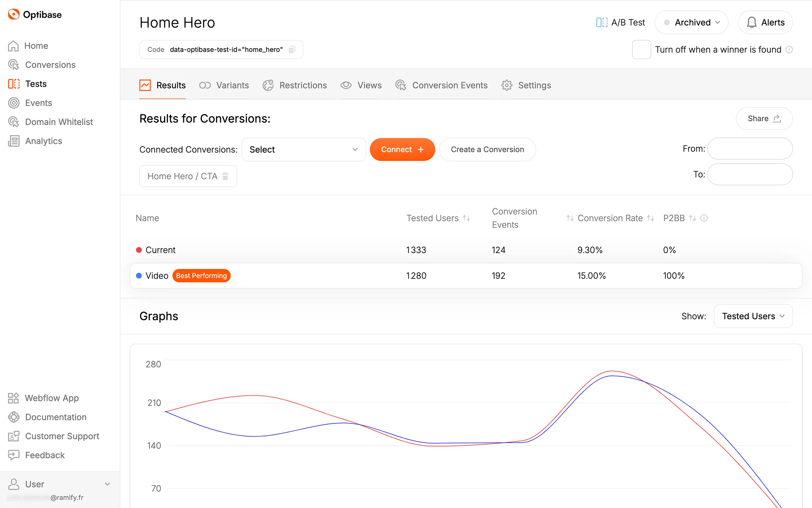The image size is (812, 508).
Task: Sort by Conversion Events column
Action: 570,218
